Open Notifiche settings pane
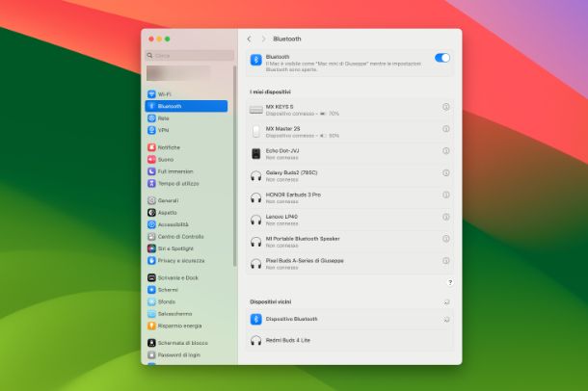Image resolution: width=588 pixels, height=391 pixels. pos(169,147)
